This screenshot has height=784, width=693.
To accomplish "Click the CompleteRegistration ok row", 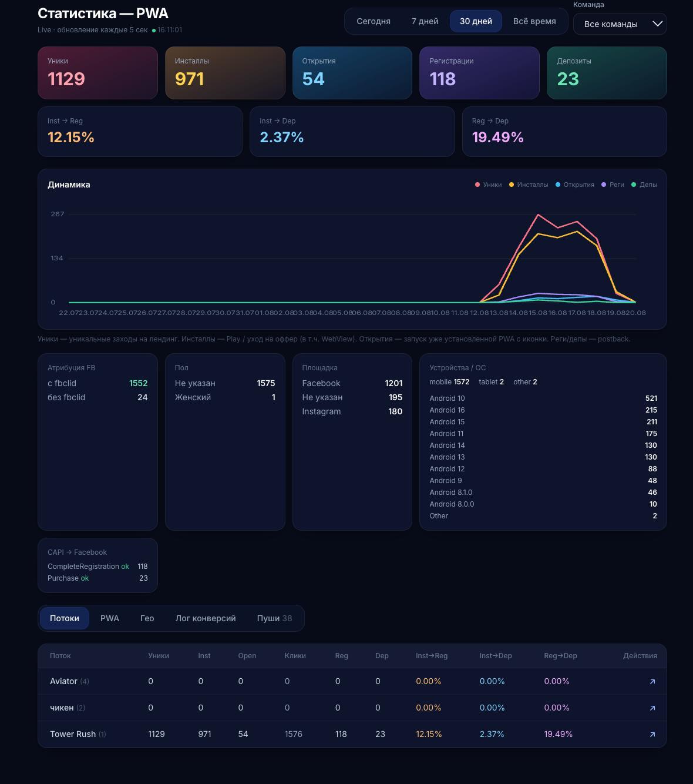I will tap(97, 567).
